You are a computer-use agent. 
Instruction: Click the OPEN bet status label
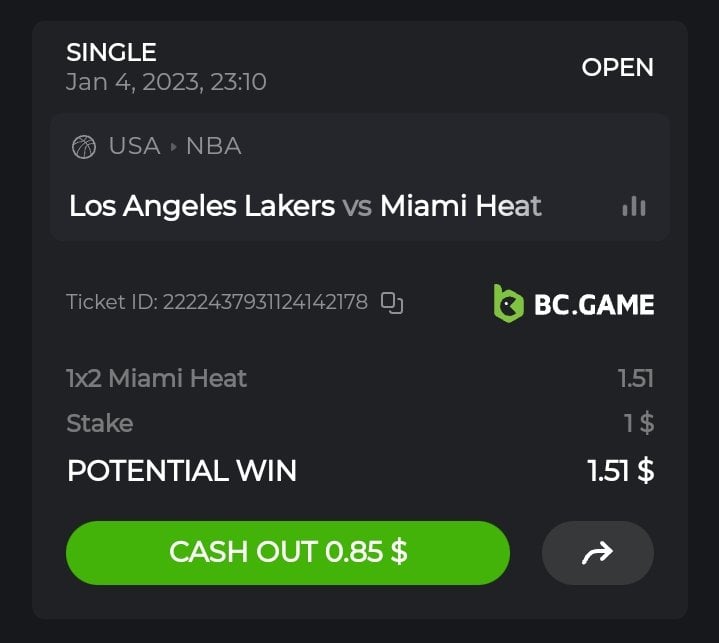click(x=617, y=67)
